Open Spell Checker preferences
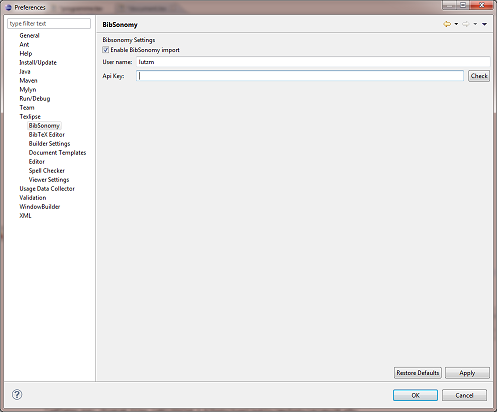Screen dimensions: 497x412 (47, 170)
